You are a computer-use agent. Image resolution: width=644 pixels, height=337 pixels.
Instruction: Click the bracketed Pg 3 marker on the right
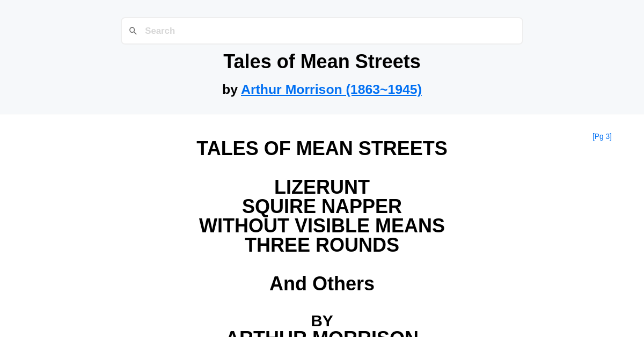pos(602,136)
